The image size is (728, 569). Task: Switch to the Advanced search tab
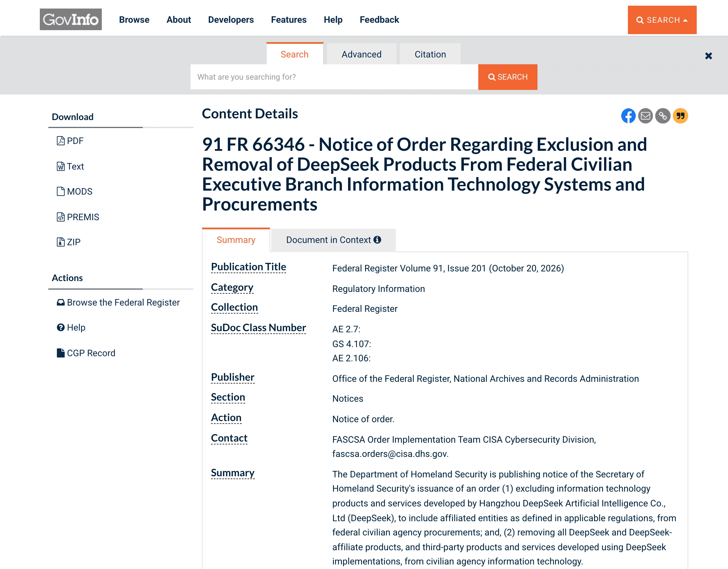tap(361, 54)
